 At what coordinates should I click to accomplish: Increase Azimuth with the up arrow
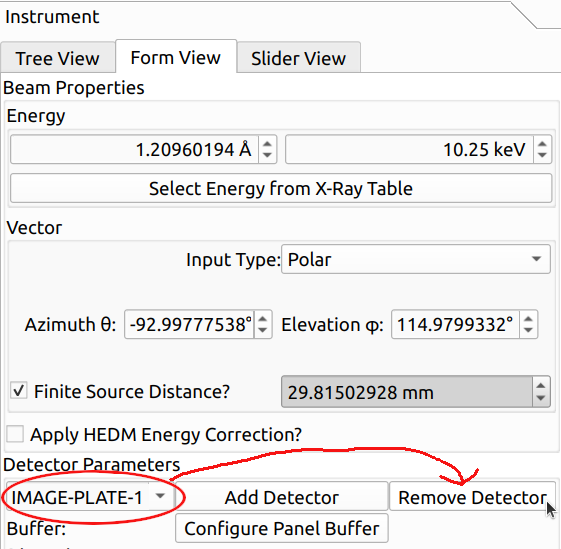tap(263, 318)
